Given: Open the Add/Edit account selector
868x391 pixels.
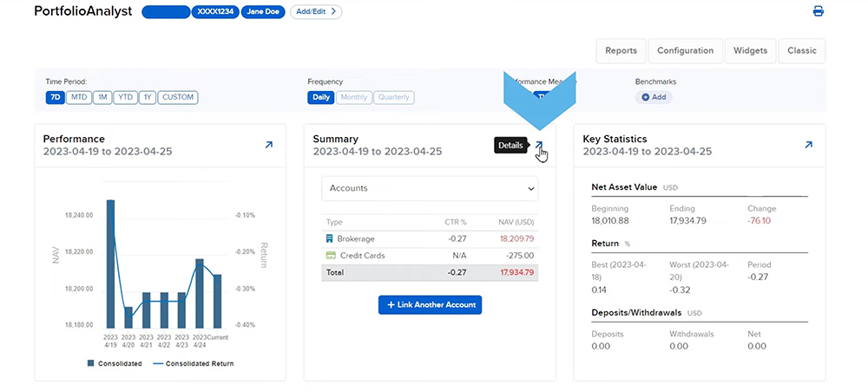Looking at the screenshot, I should click(x=315, y=12).
